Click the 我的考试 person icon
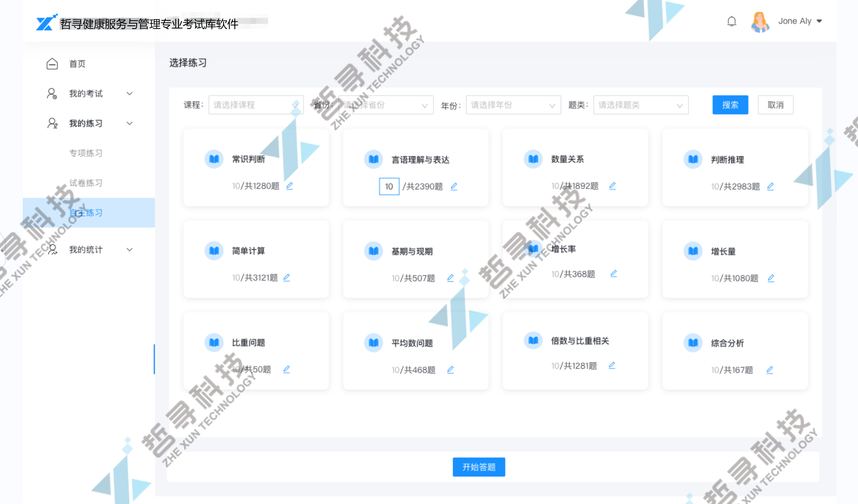The width and height of the screenshot is (858, 504). [x=52, y=93]
